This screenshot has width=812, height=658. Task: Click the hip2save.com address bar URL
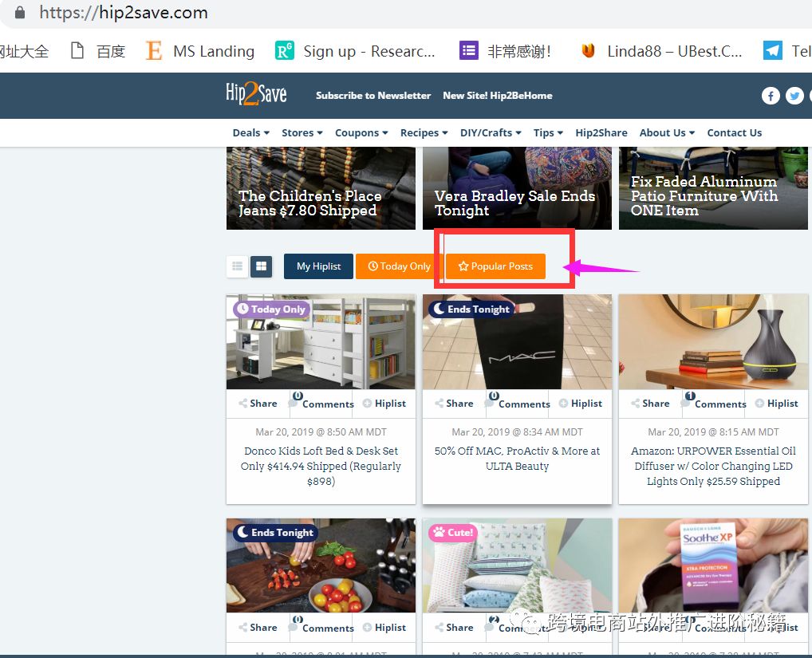[x=124, y=13]
